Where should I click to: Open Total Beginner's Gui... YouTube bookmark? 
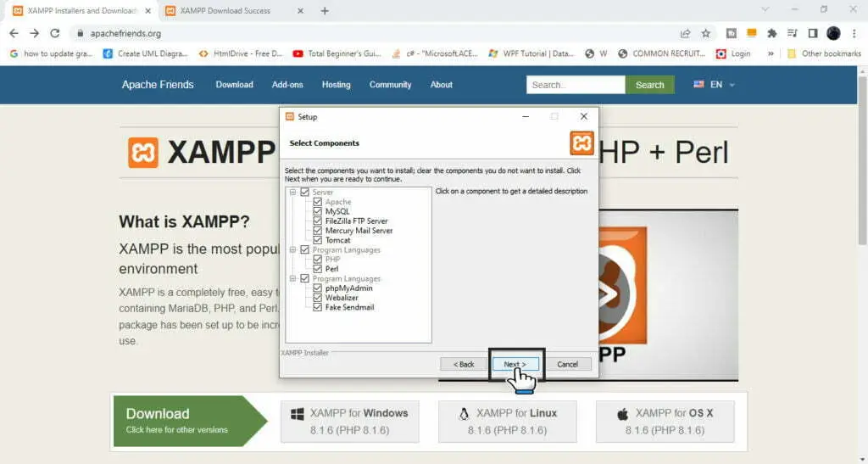click(337, 53)
